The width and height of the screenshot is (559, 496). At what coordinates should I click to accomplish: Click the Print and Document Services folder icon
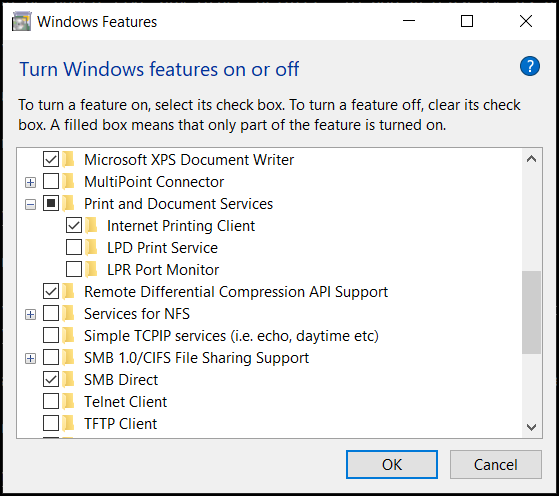[x=68, y=204]
